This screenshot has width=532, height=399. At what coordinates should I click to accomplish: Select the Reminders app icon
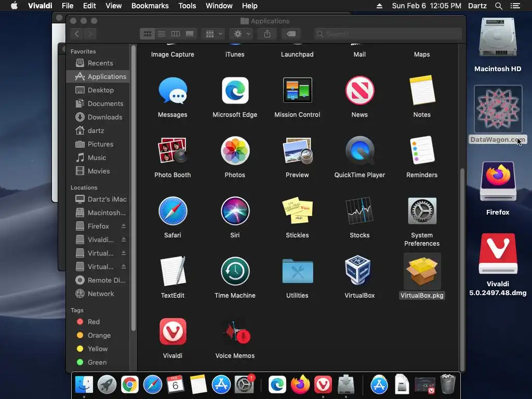(x=422, y=151)
